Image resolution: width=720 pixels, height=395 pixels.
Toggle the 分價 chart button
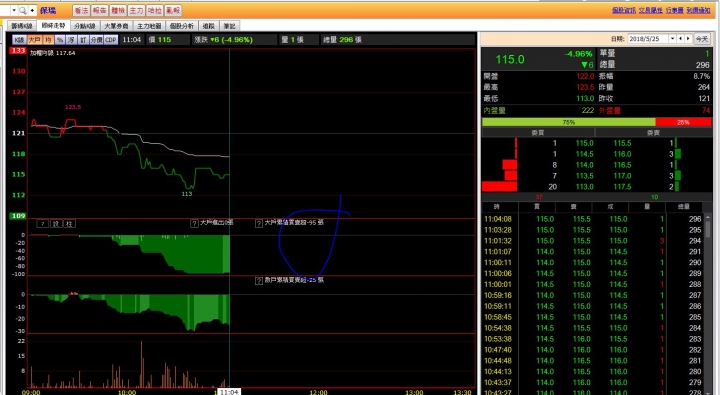point(96,40)
